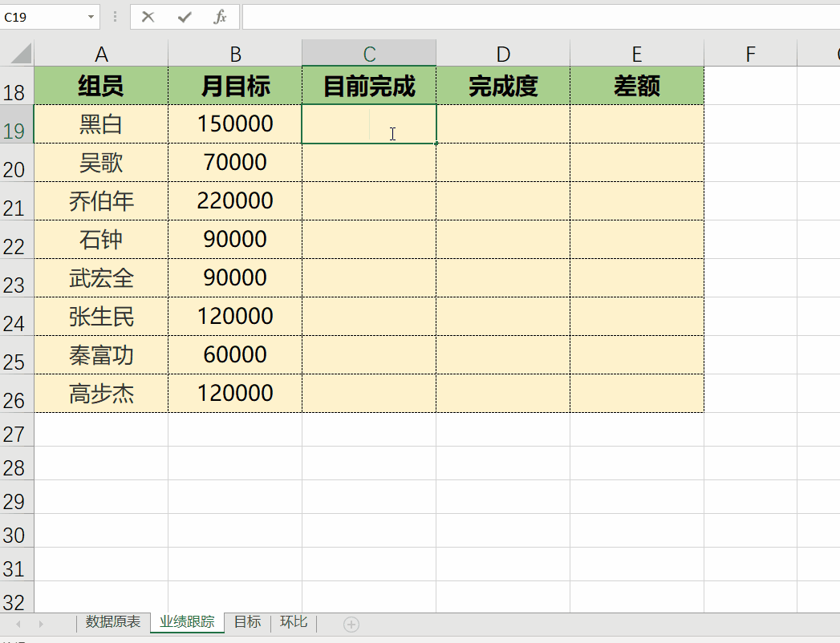
Task: Select the cell with value 150000
Action: (235, 124)
